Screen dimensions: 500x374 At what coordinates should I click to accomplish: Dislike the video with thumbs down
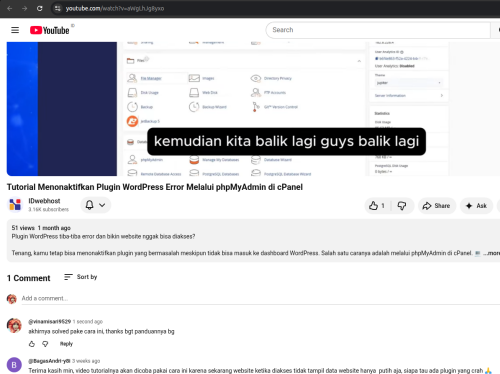402,206
